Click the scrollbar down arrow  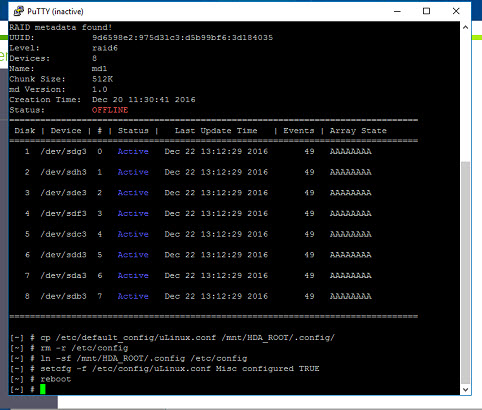point(465,389)
